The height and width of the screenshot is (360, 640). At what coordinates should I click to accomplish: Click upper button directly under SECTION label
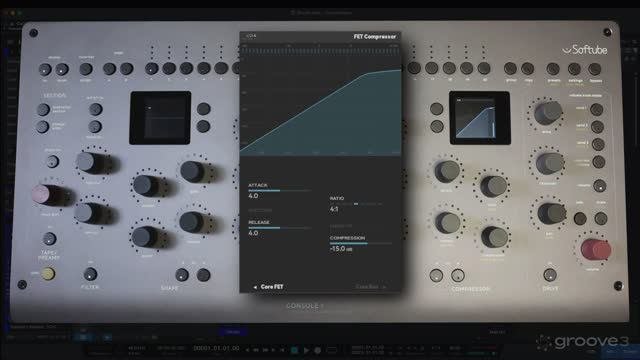pyautogui.click(x=43, y=109)
